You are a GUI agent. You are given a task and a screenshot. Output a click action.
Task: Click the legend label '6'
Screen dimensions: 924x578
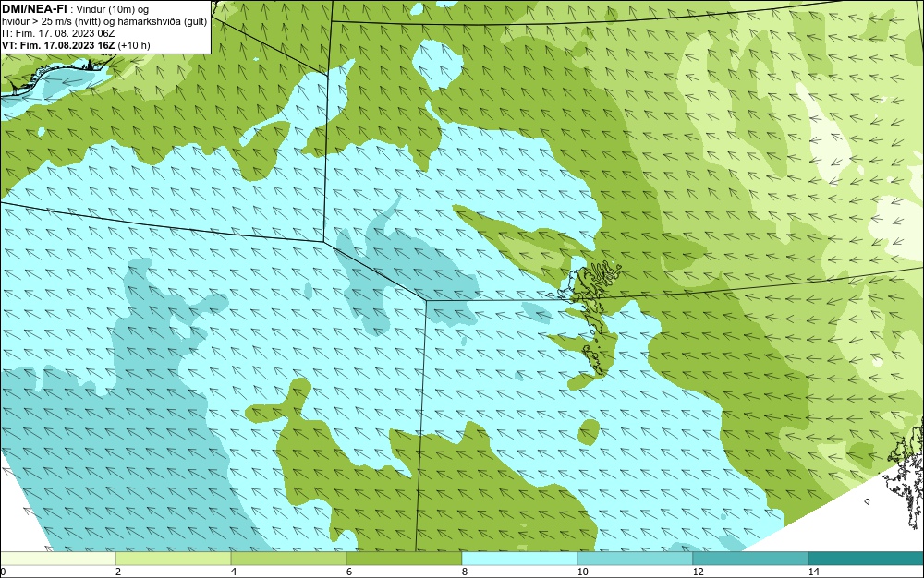pyautogui.click(x=349, y=572)
